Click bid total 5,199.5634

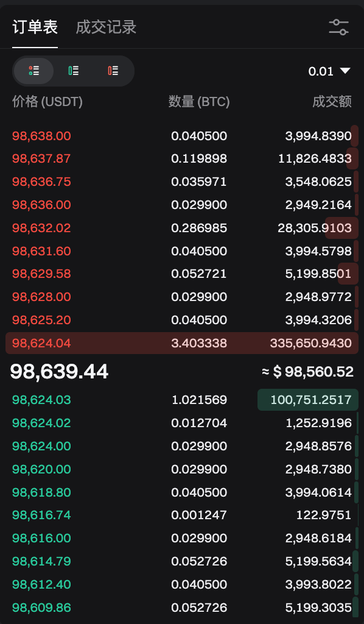click(318, 561)
